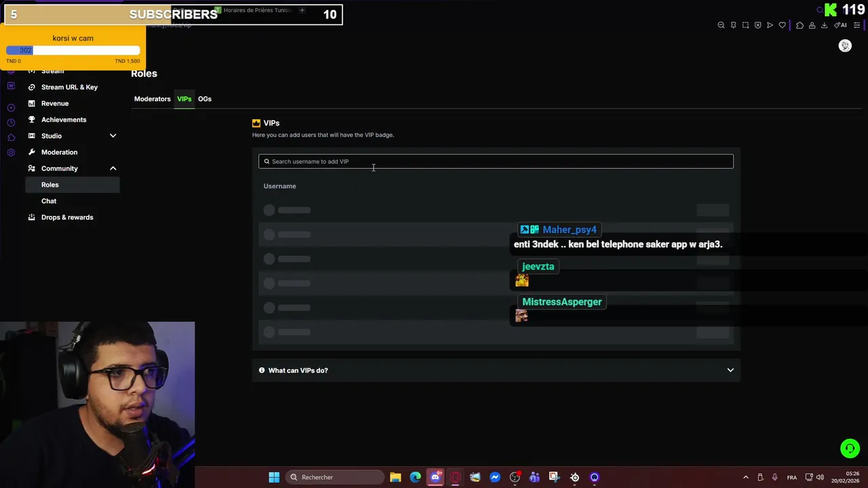Open Discord from the taskbar
Image resolution: width=868 pixels, height=488 pixels.
(435, 477)
